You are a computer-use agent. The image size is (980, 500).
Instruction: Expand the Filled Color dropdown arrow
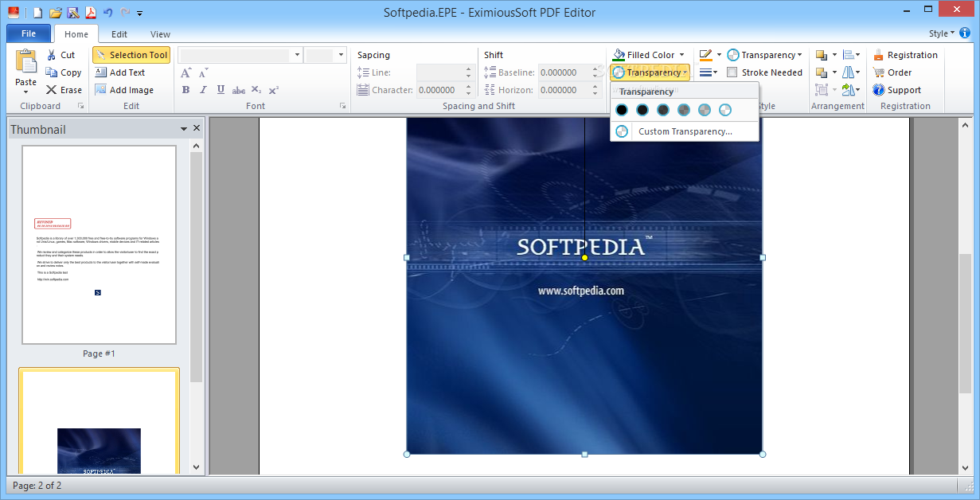pyautogui.click(x=681, y=55)
